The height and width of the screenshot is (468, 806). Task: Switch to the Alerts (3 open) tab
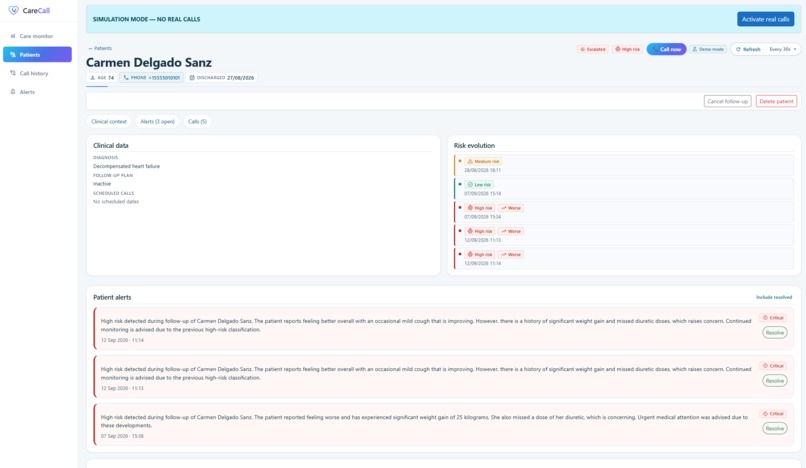pos(157,121)
